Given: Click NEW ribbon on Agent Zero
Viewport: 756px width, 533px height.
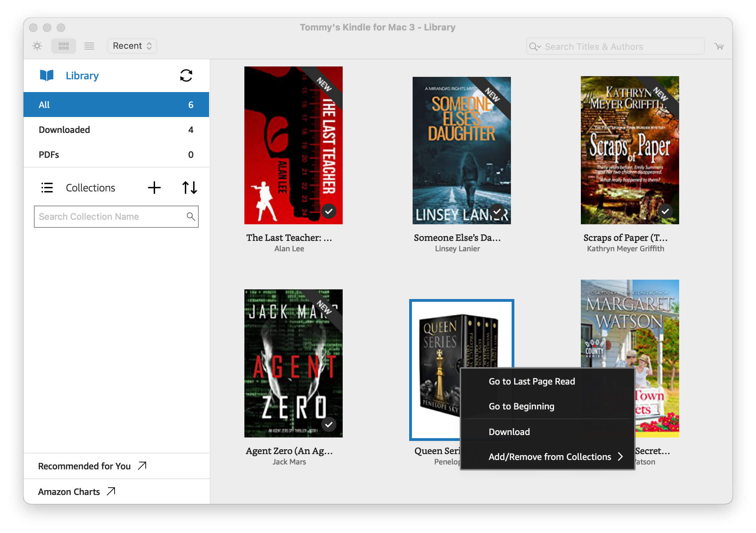Looking at the screenshot, I should pos(324,307).
